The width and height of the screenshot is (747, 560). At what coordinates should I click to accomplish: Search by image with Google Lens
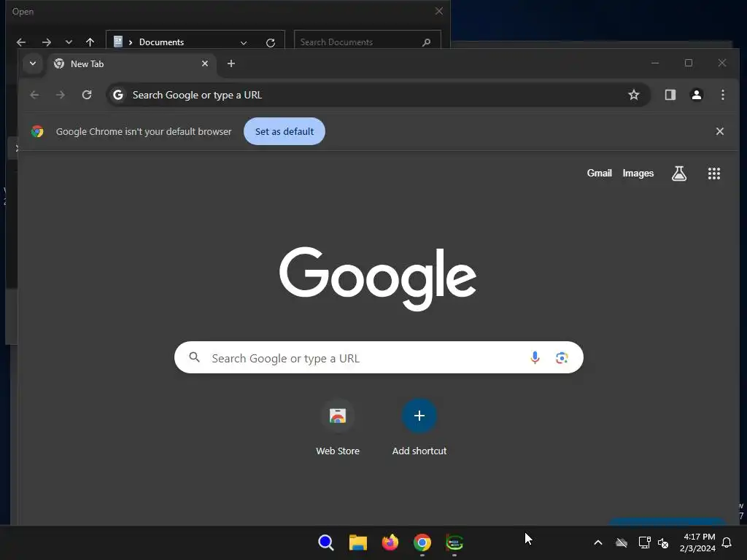coord(562,357)
